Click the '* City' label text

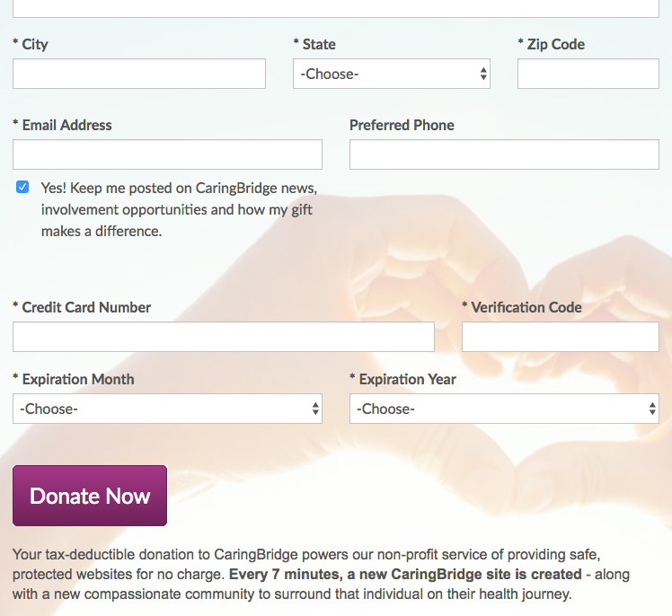click(x=31, y=44)
